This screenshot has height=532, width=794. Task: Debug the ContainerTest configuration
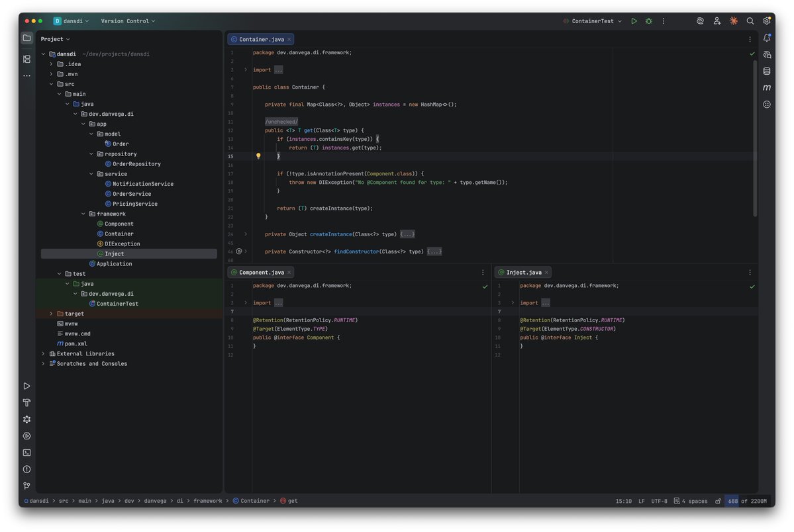coord(649,21)
